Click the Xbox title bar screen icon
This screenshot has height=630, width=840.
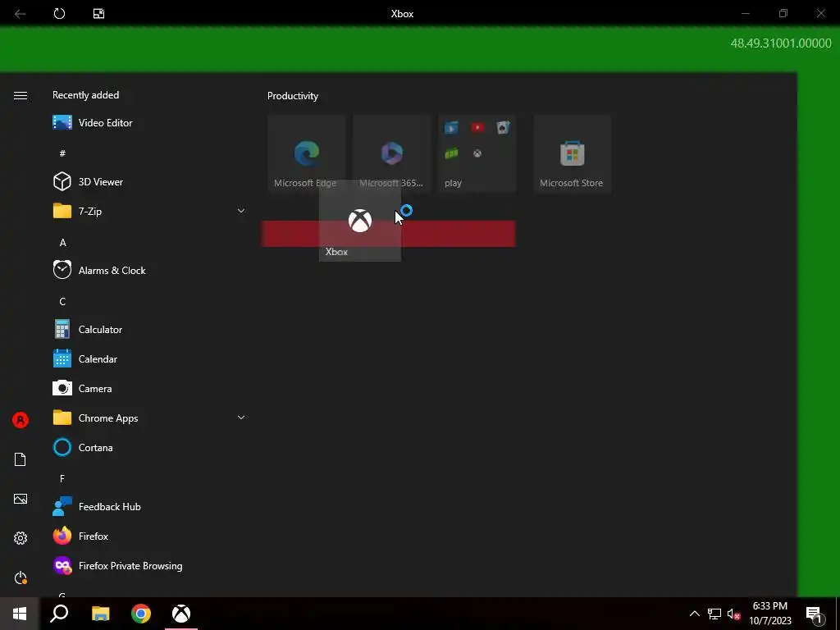click(98, 13)
